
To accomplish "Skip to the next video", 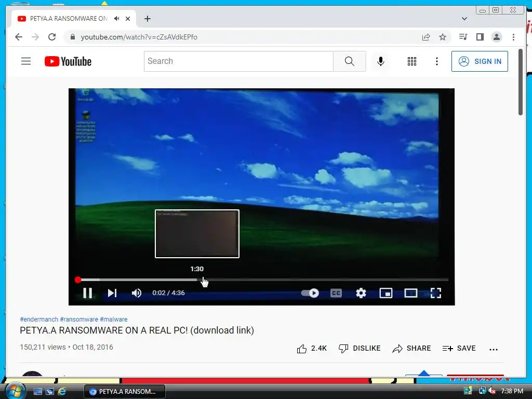I will [x=112, y=293].
